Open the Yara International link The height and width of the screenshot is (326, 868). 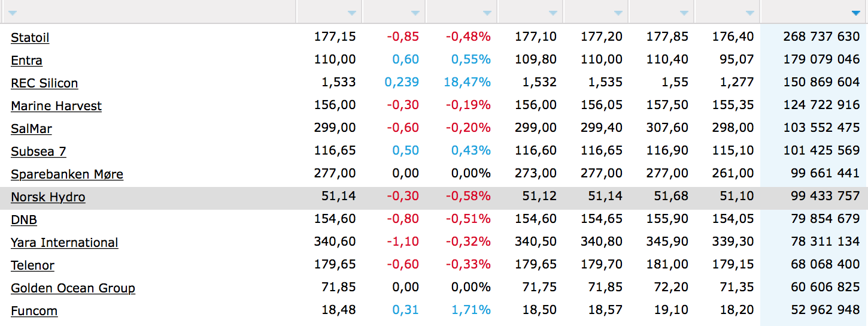[x=65, y=242]
